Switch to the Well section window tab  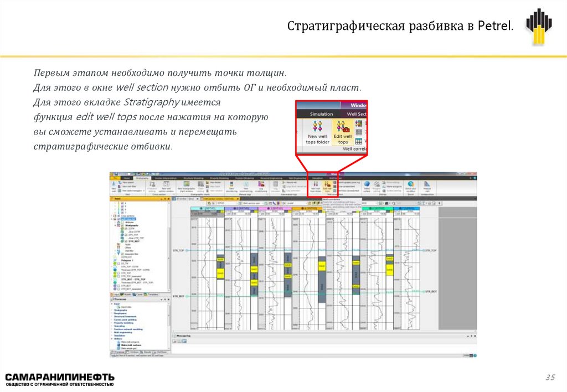(x=218, y=199)
